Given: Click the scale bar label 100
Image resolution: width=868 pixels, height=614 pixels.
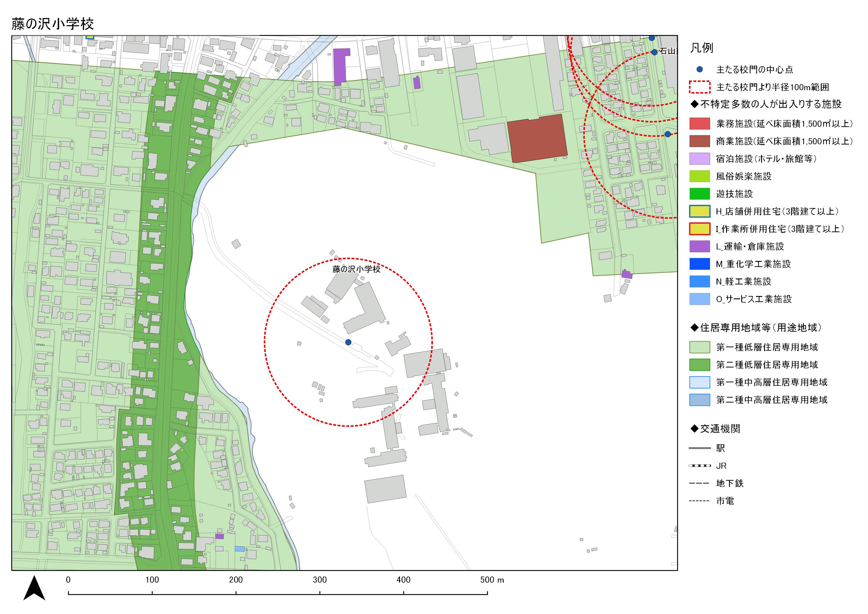Looking at the screenshot, I should (152, 580).
